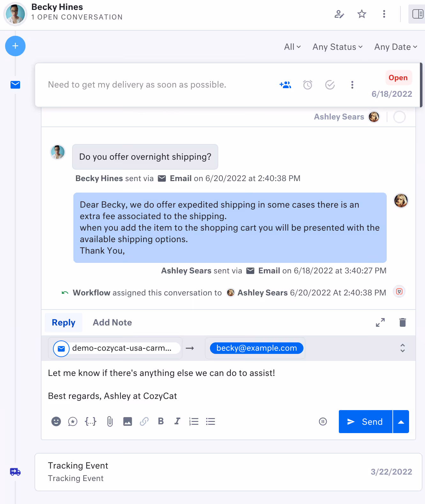Open the Any Status dropdown

pos(338,47)
